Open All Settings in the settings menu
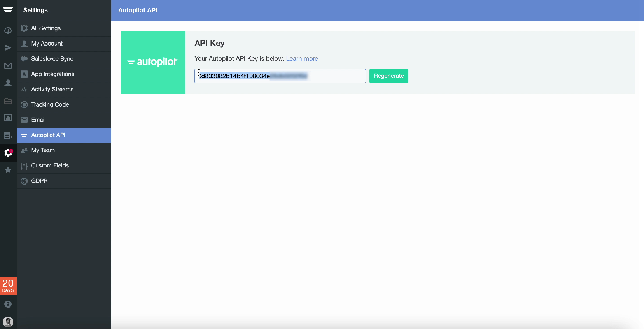This screenshot has width=644, height=329. point(64,28)
